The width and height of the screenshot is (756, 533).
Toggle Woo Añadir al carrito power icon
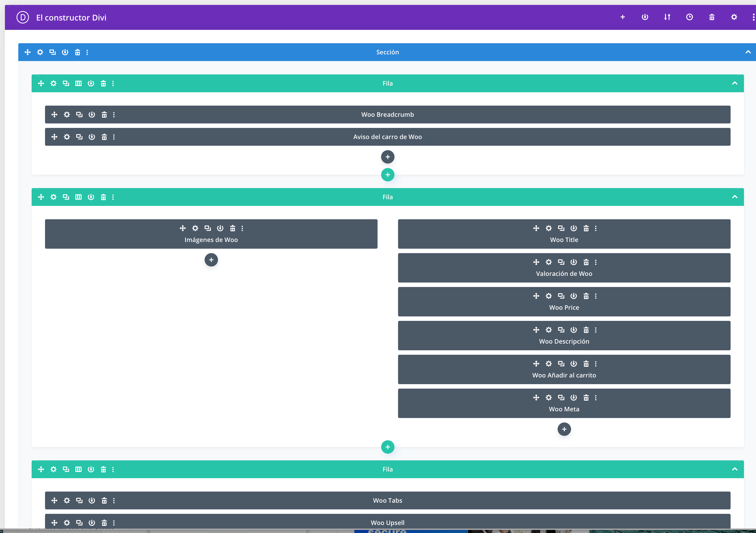point(574,363)
